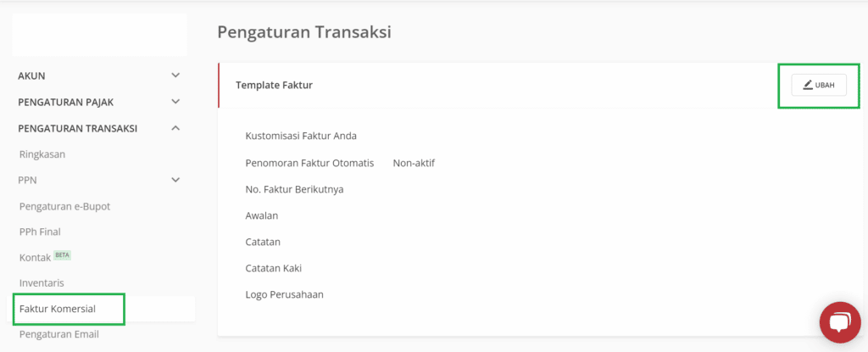Expand the AKUN section chevron
868x352 pixels.
click(x=175, y=75)
